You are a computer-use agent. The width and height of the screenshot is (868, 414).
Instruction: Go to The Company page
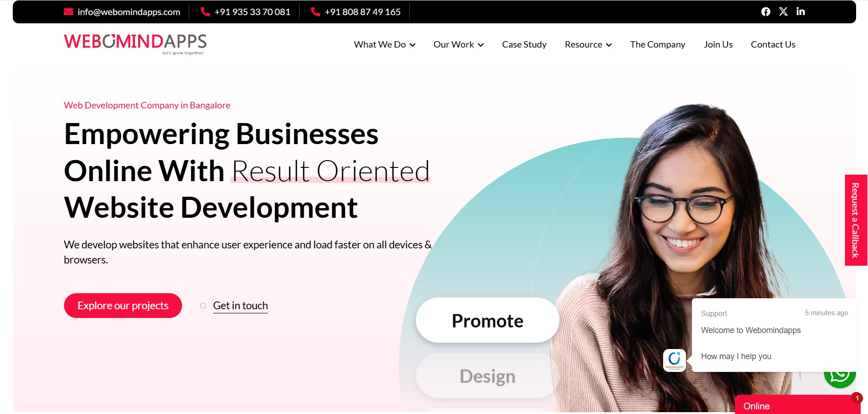click(x=658, y=44)
